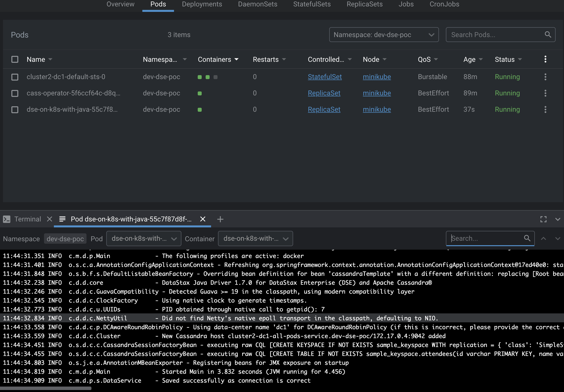Follow the StatefulSet controller link
The image size is (564, 392).
(325, 77)
